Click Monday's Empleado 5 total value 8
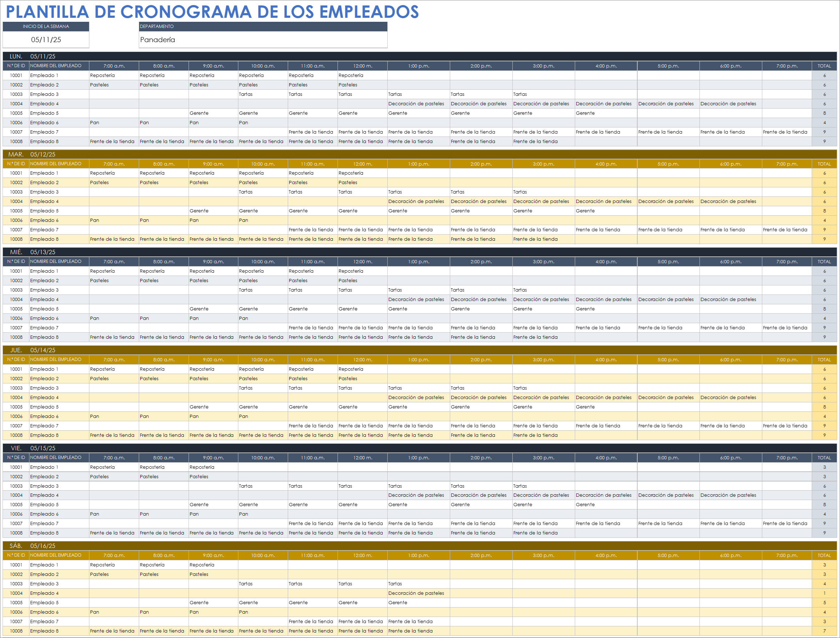 click(x=824, y=113)
